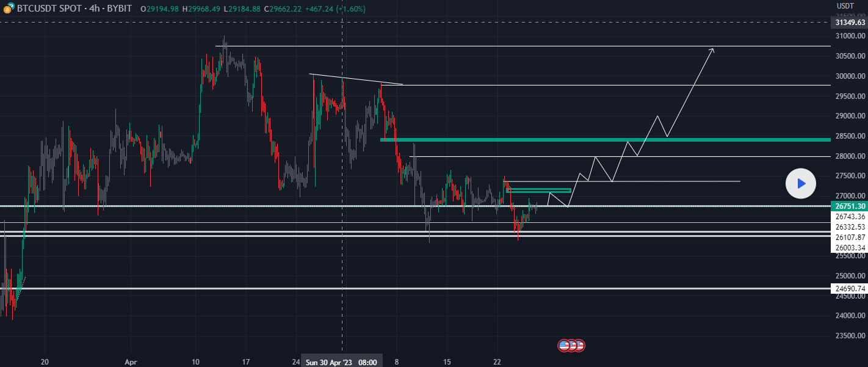Select the 26107.87 price line label
Image resolution: width=868 pixels, height=367 pixels.
click(x=850, y=238)
